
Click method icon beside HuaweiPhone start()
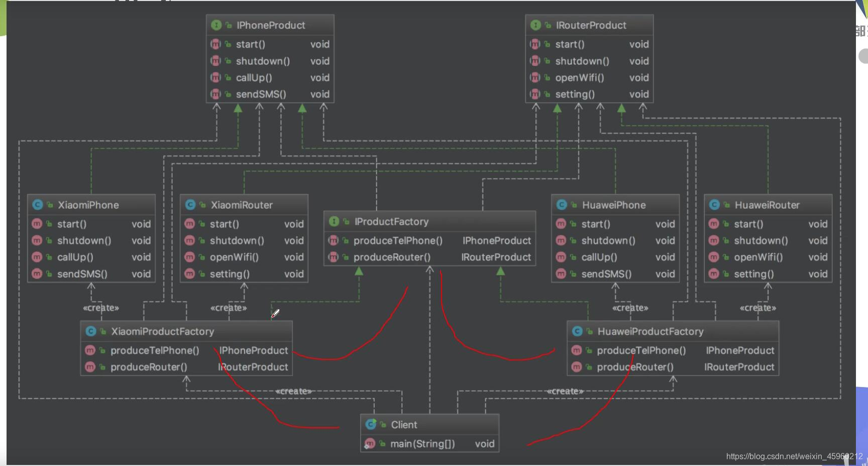(x=561, y=224)
